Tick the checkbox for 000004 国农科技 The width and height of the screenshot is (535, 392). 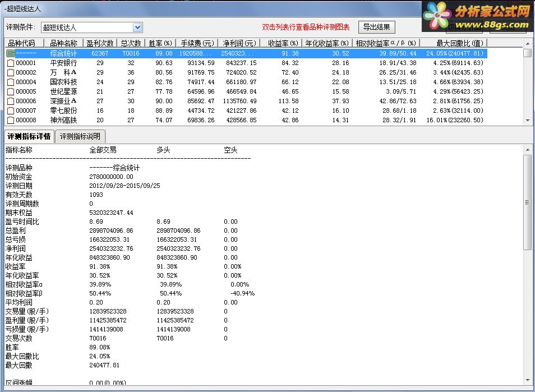pyautogui.click(x=11, y=82)
